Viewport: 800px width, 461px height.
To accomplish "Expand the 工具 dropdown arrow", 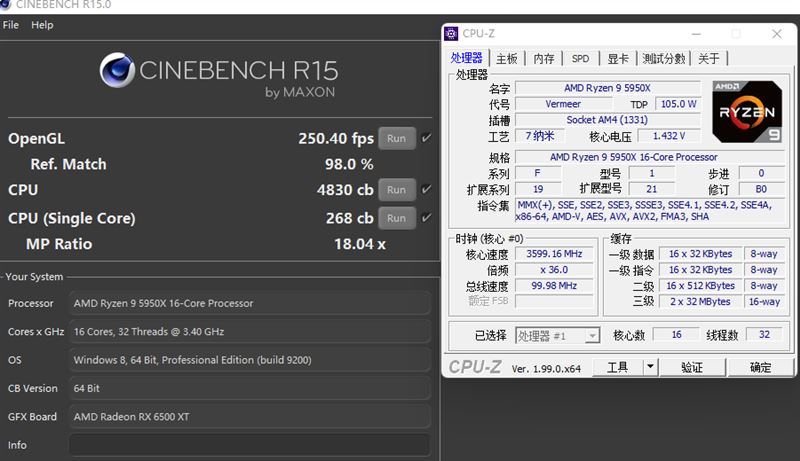I will (x=650, y=368).
